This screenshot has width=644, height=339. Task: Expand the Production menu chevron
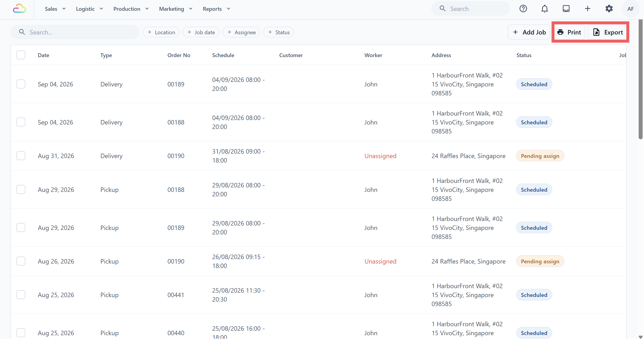[147, 9]
